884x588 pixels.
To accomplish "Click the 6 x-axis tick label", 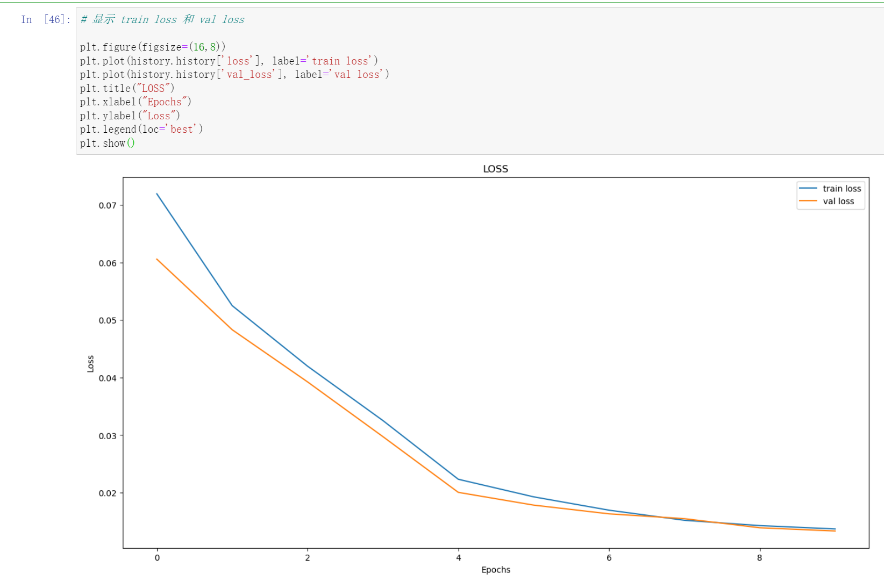I will (609, 558).
